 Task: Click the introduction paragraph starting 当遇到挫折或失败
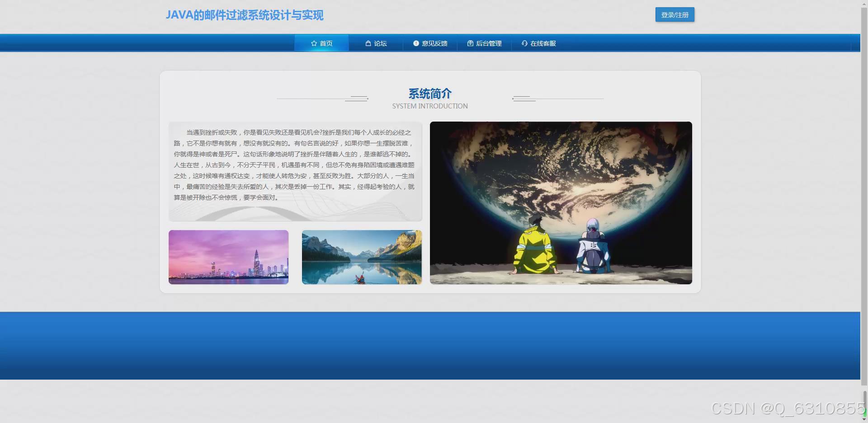tap(294, 165)
